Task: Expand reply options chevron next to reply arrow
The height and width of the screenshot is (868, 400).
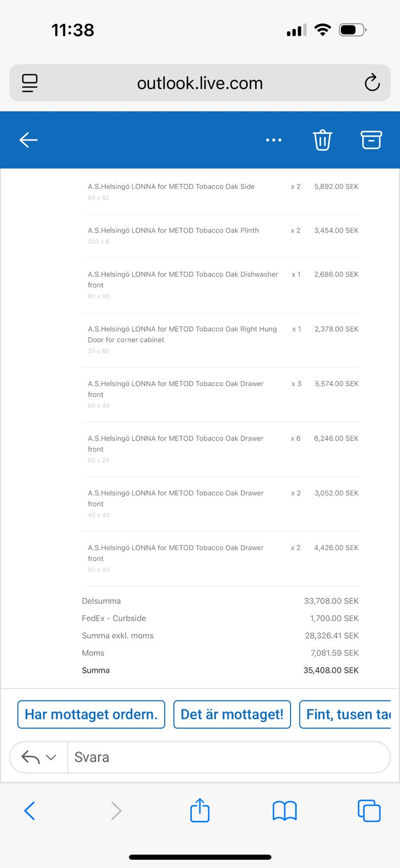Action: click(51, 757)
